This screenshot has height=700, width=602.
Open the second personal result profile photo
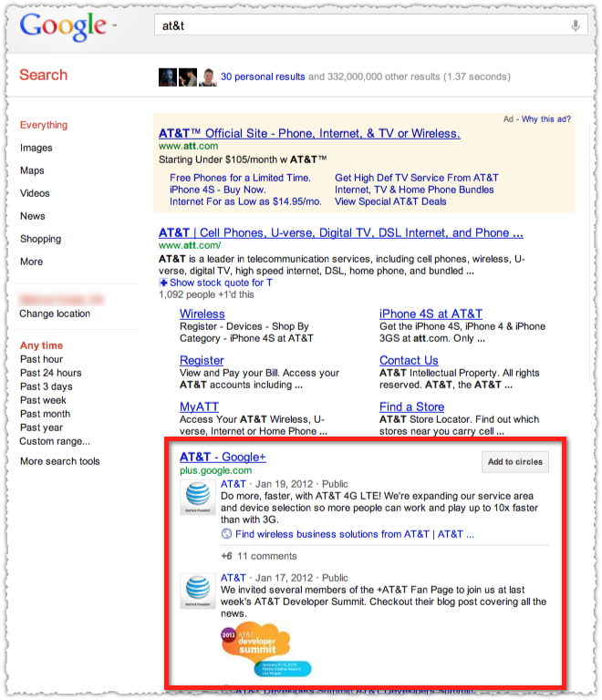pyautogui.click(x=188, y=77)
